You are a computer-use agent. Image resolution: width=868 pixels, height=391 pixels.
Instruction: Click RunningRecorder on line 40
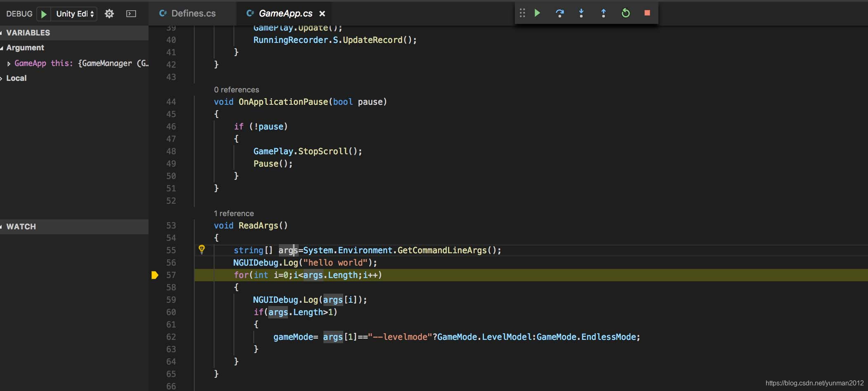click(290, 40)
